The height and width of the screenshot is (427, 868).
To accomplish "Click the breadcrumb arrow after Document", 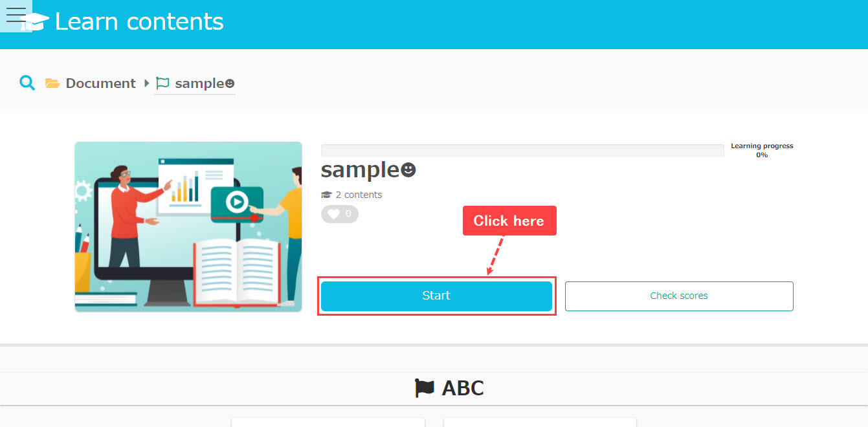I will pyautogui.click(x=147, y=83).
